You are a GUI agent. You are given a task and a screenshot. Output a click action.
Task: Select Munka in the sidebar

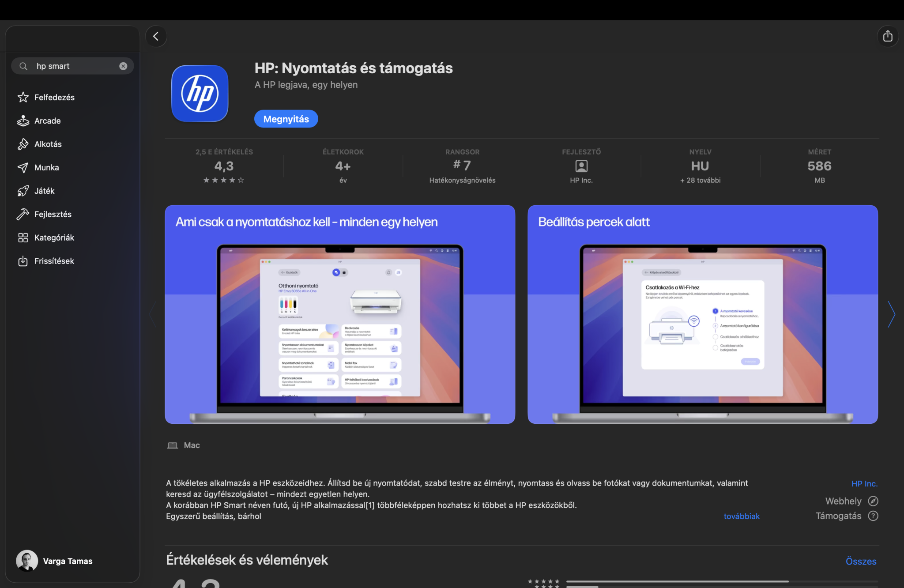click(x=46, y=167)
